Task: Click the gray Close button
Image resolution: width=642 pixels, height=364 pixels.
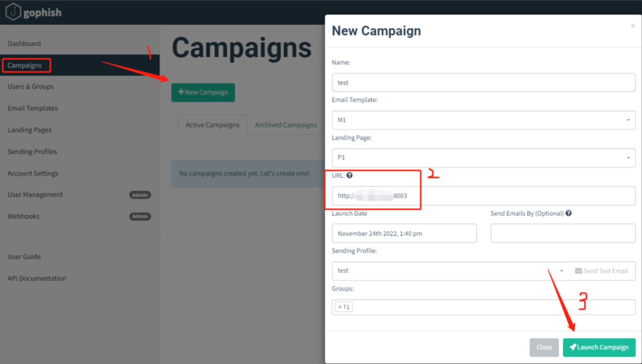Action: [x=544, y=347]
